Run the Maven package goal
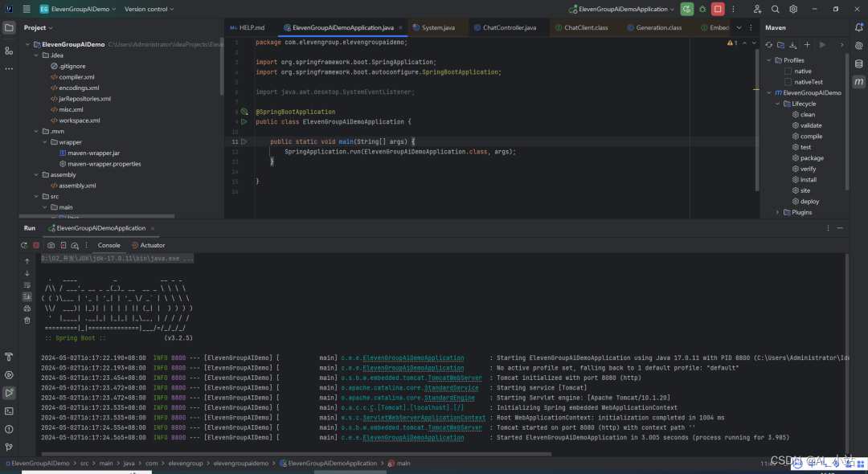 pyautogui.click(x=812, y=158)
